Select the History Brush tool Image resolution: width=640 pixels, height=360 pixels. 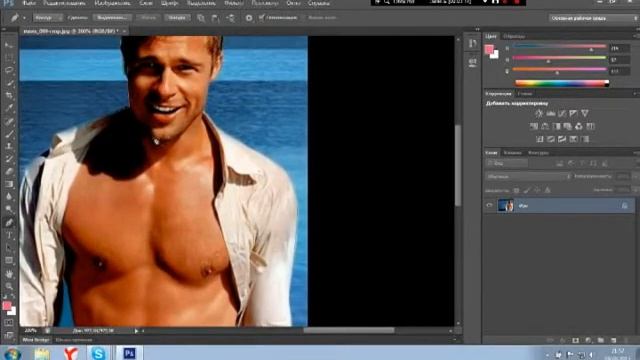point(9,159)
